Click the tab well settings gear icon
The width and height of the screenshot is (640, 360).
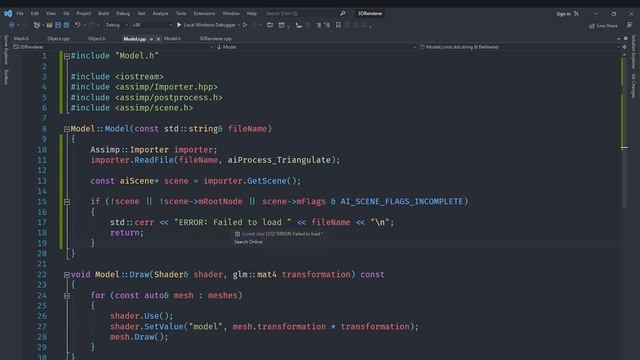pyautogui.click(x=626, y=39)
